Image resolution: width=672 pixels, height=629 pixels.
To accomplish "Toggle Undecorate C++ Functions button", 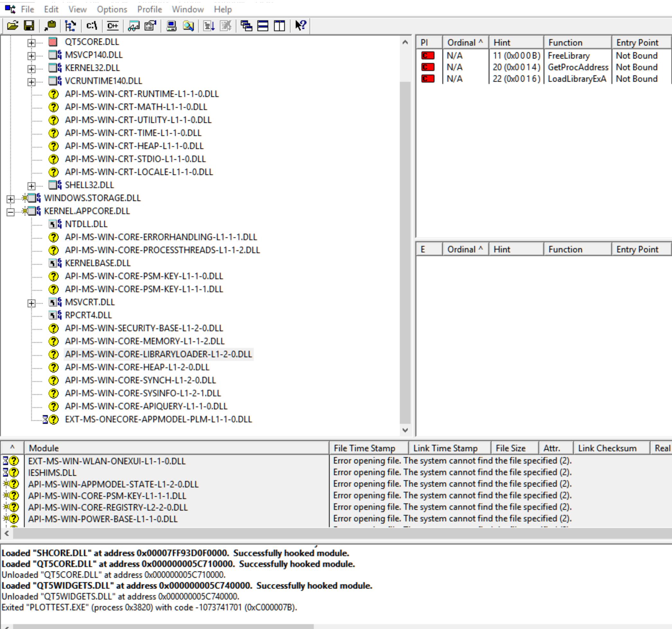I will (x=112, y=26).
